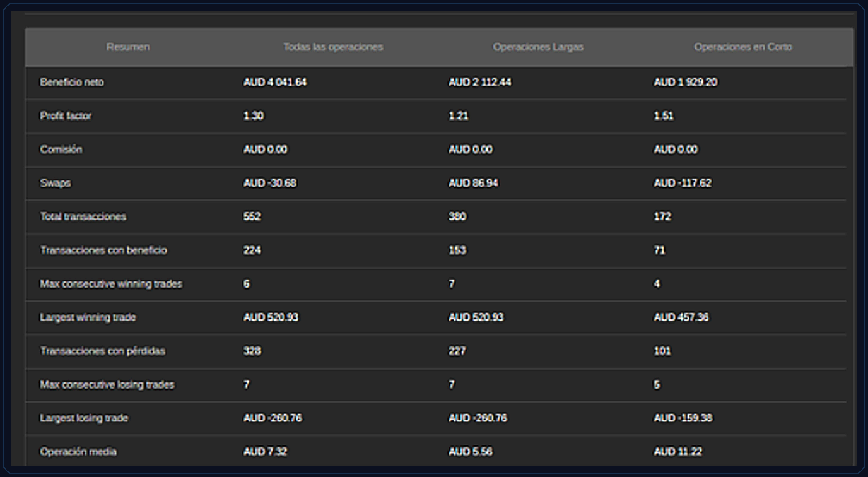The image size is (868, 477).
Task: Click the 1.51 short profit factor value
Action: 664,116
